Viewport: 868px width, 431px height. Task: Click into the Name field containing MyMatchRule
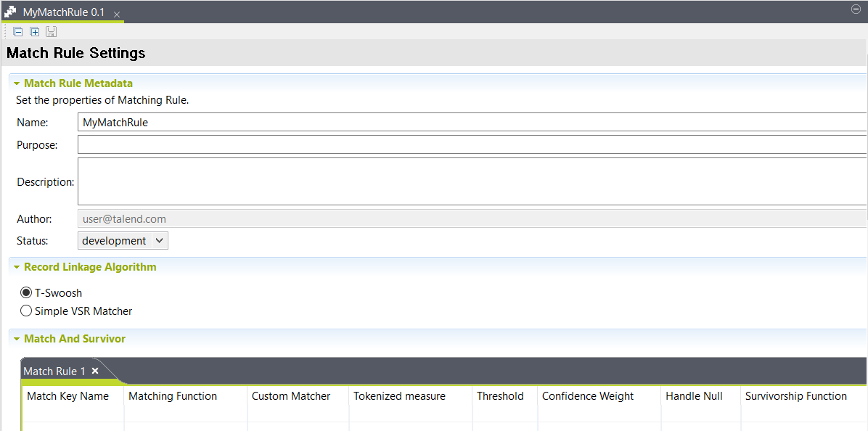[472, 123]
